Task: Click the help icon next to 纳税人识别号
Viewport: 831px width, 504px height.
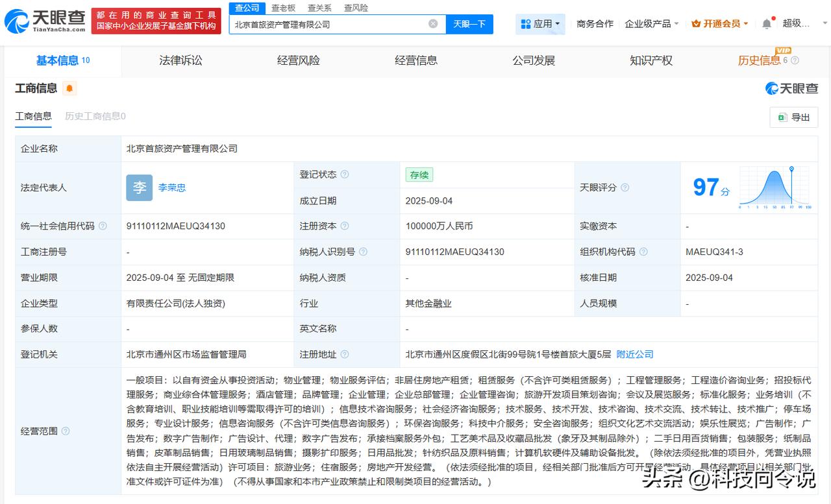Action: 363,252
